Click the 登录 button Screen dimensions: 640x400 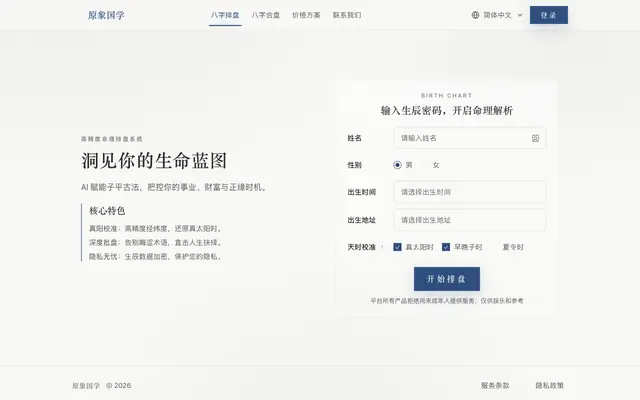tap(549, 15)
